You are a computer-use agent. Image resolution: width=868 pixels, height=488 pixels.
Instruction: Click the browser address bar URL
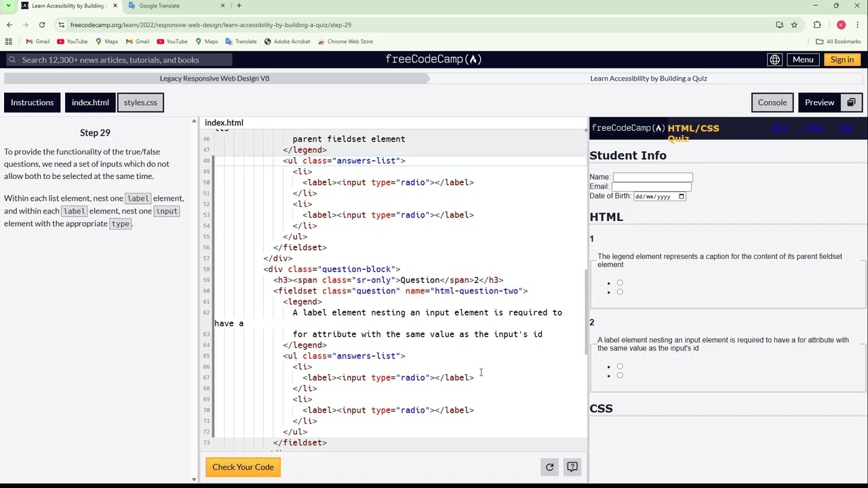tap(210, 25)
